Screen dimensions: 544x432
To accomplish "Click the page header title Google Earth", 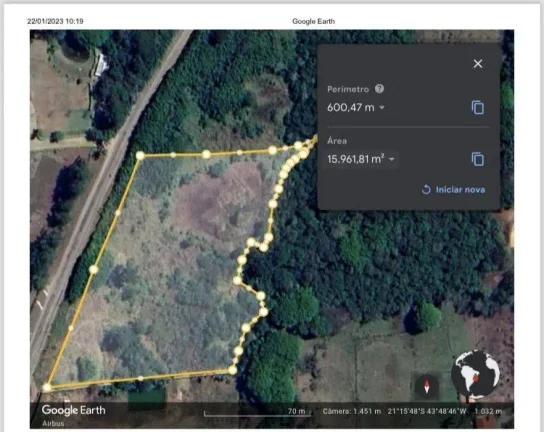I will pos(313,21).
